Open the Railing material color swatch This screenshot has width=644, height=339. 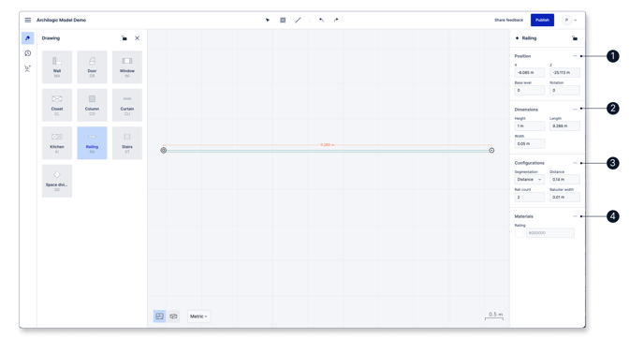tap(520, 232)
